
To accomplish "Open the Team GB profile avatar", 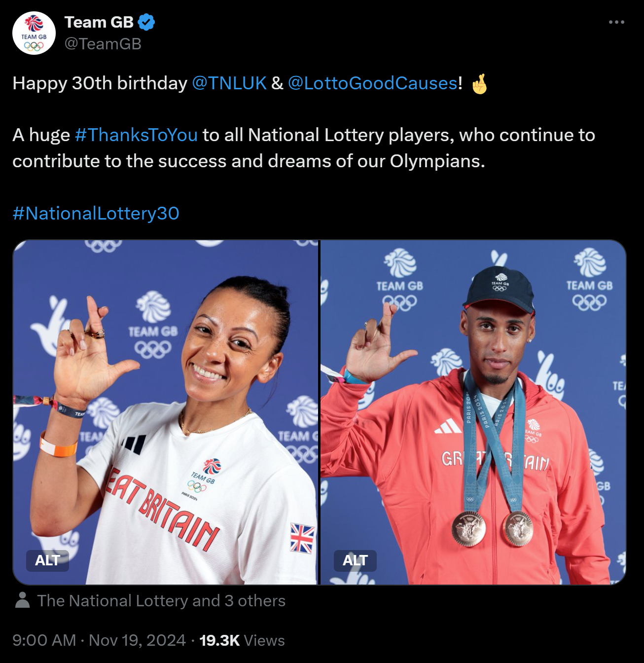I will [x=34, y=33].
